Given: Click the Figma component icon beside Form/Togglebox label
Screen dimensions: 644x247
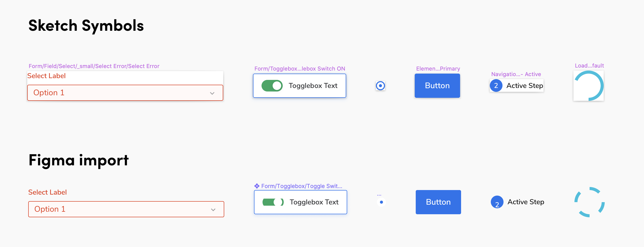Looking at the screenshot, I should coord(257,186).
